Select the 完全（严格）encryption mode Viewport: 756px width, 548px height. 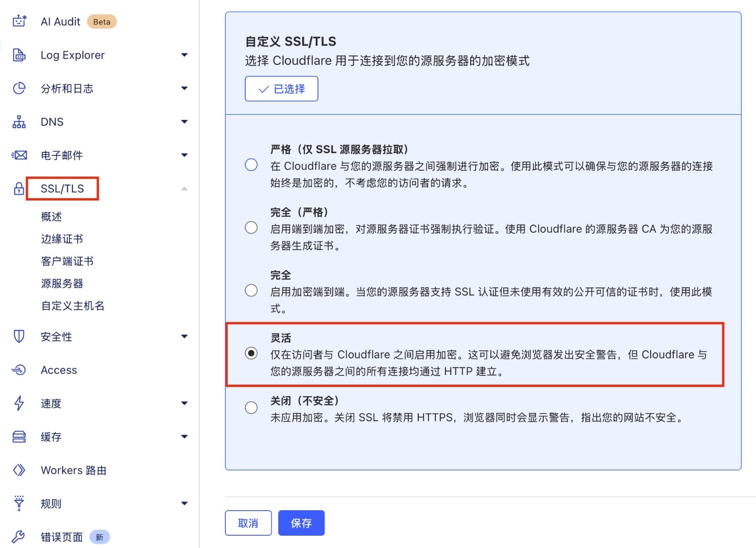click(251, 228)
